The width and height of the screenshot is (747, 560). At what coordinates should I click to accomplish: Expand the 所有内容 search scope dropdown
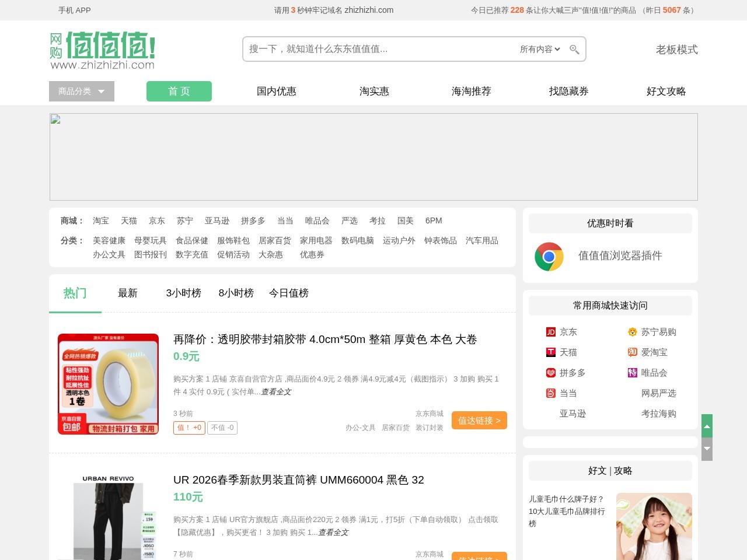(540, 49)
